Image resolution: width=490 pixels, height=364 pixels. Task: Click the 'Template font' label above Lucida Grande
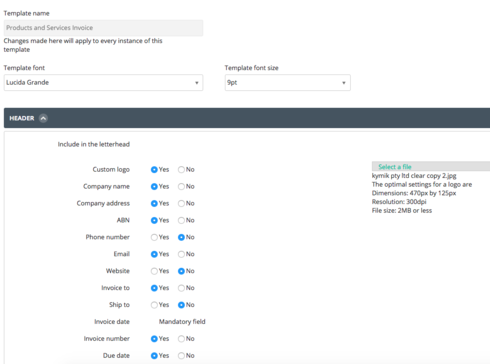(x=24, y=68)
